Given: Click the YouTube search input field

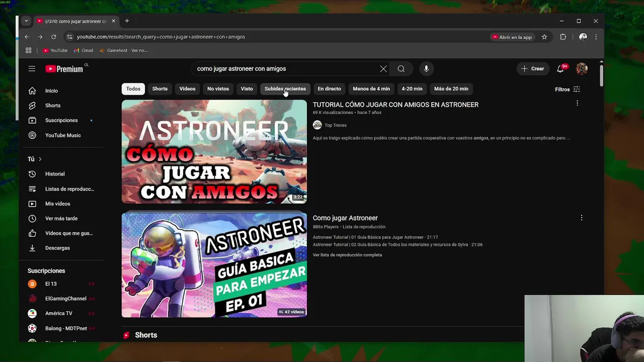Looking at the screenshot, I should click(287, 69).
